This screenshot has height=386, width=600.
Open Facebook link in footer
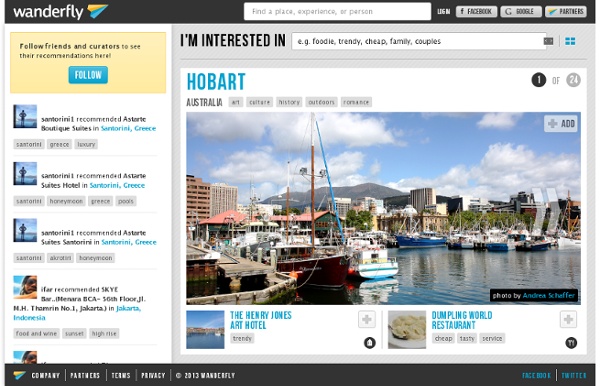[x=536, y=375]
